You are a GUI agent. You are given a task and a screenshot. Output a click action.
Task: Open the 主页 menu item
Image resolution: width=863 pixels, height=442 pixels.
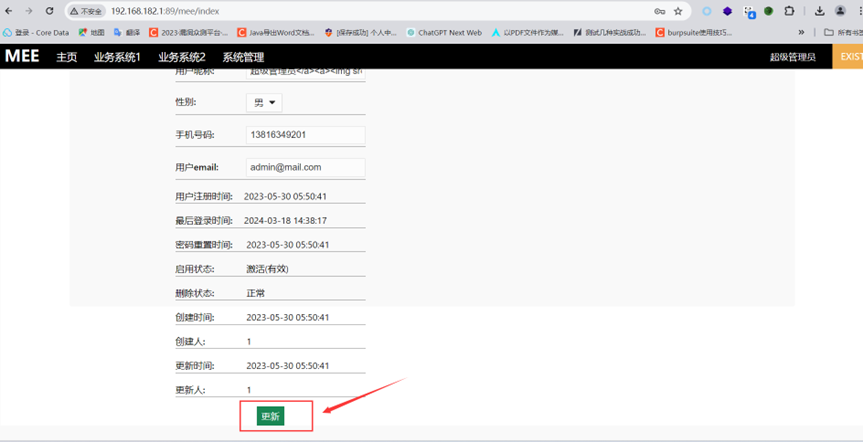(67, 57)
